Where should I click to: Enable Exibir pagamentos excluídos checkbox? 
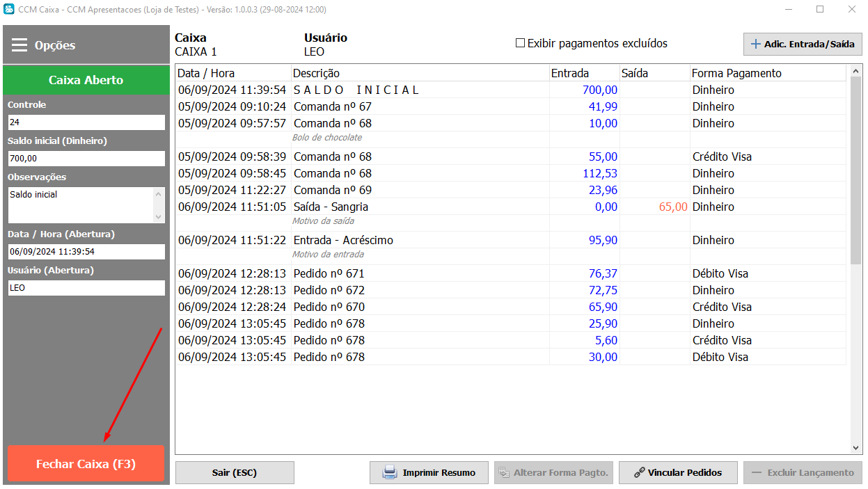pos(520,43)
